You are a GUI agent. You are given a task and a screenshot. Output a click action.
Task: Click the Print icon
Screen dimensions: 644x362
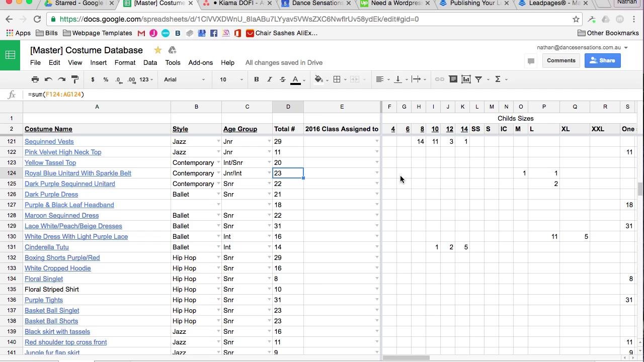(x=35, y=79)
